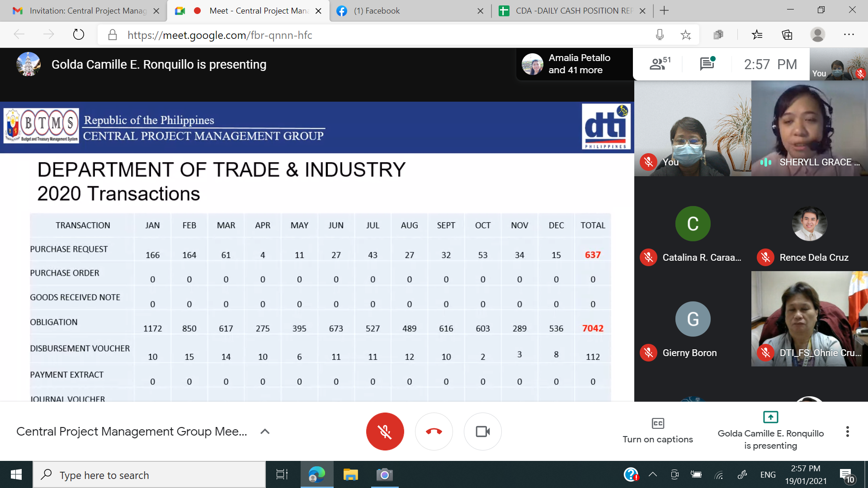This screenshot has width=868, height=488.
Task: Open the meeting chat panel
Action: (708, 64)
